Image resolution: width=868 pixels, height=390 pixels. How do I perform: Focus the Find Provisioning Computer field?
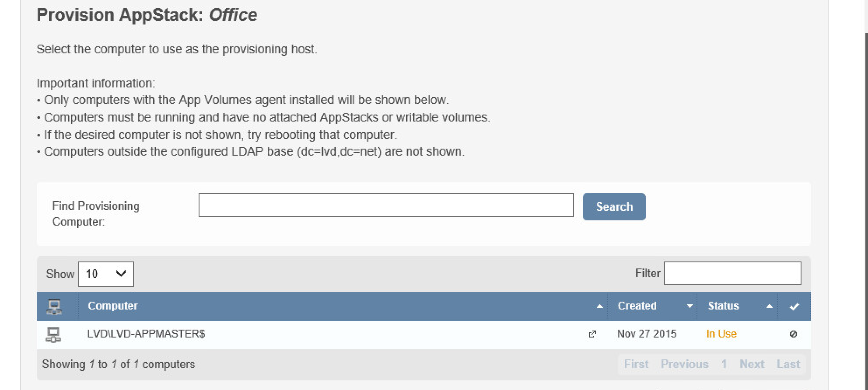tap(386, 205)
